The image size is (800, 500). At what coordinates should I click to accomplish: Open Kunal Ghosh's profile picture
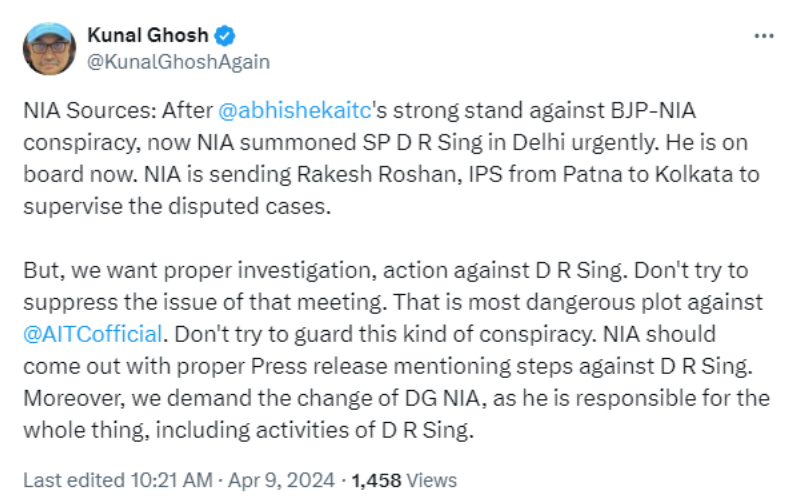click(x=49, y=49)
